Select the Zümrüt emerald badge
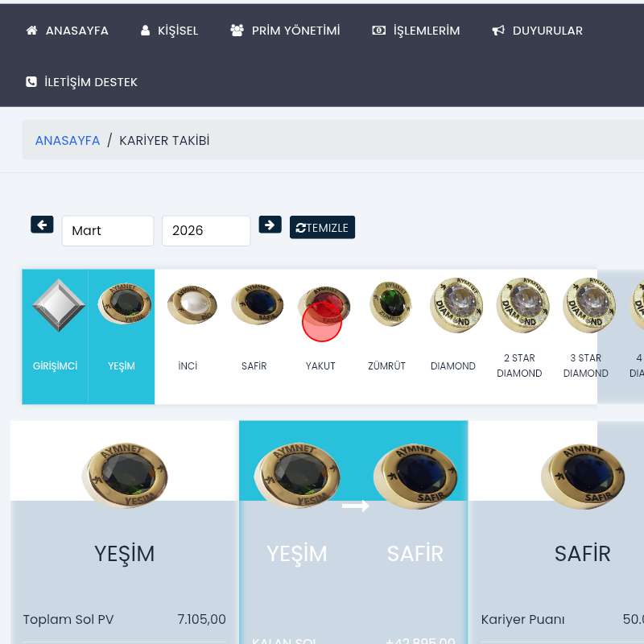Viewport: 644px width, 644px height. coord(390,303)
